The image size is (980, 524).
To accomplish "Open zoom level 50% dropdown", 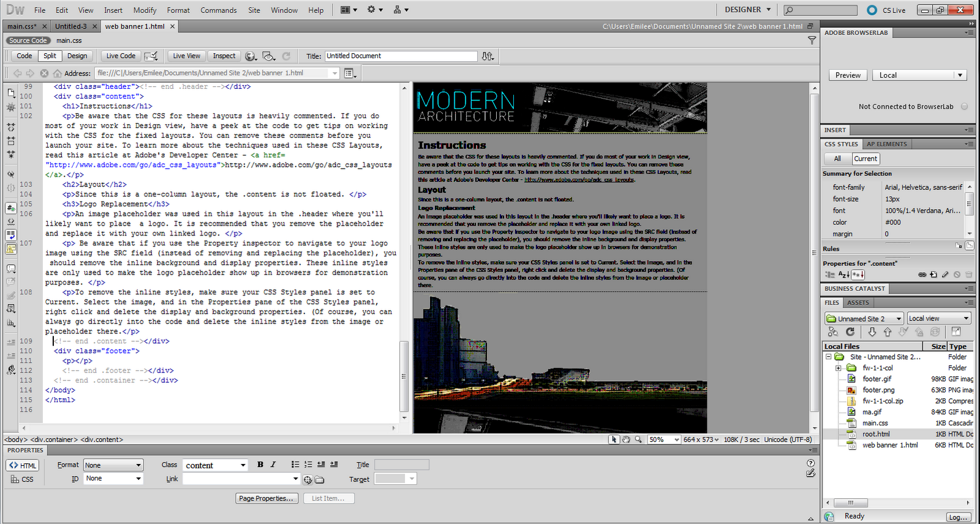I will tap(664, 439).
